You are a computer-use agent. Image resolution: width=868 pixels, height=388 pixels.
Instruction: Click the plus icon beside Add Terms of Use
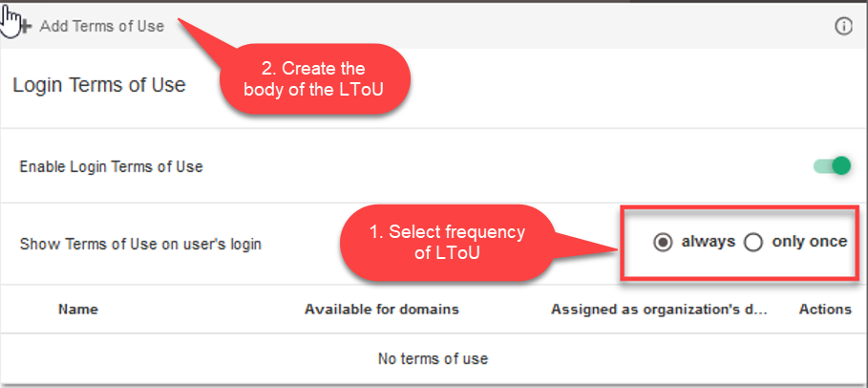coord(26,26)
